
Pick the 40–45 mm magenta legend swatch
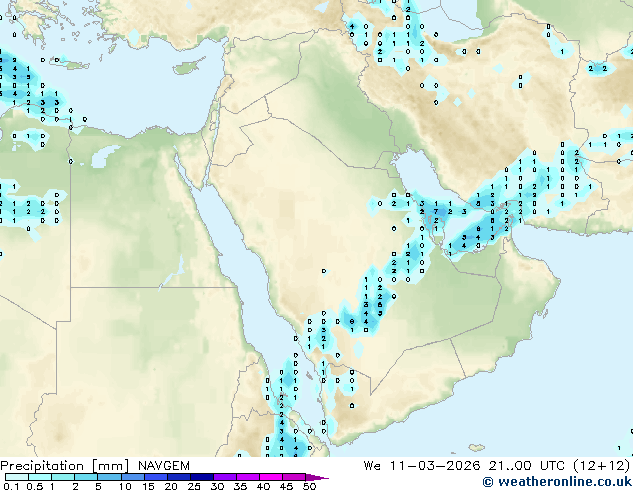[271, 477]
